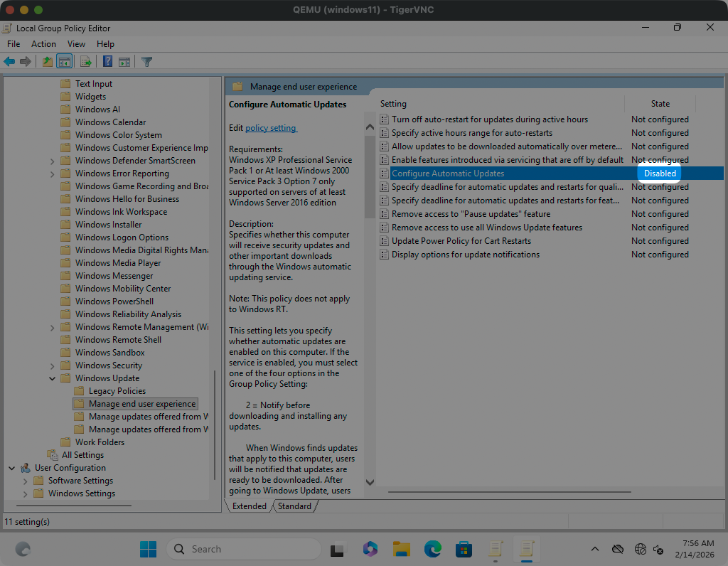Click the Export List toolbar icon
728x566 pixels.
coord(86,62)
